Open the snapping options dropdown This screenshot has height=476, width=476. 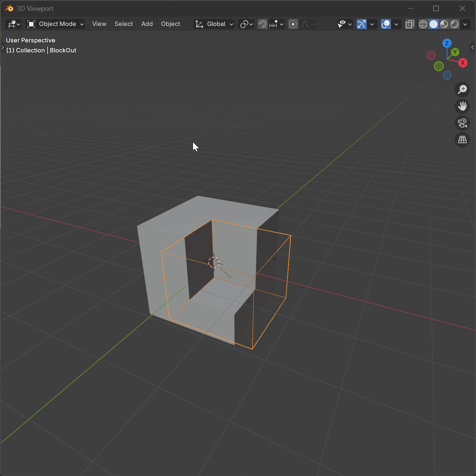[282, 24]
